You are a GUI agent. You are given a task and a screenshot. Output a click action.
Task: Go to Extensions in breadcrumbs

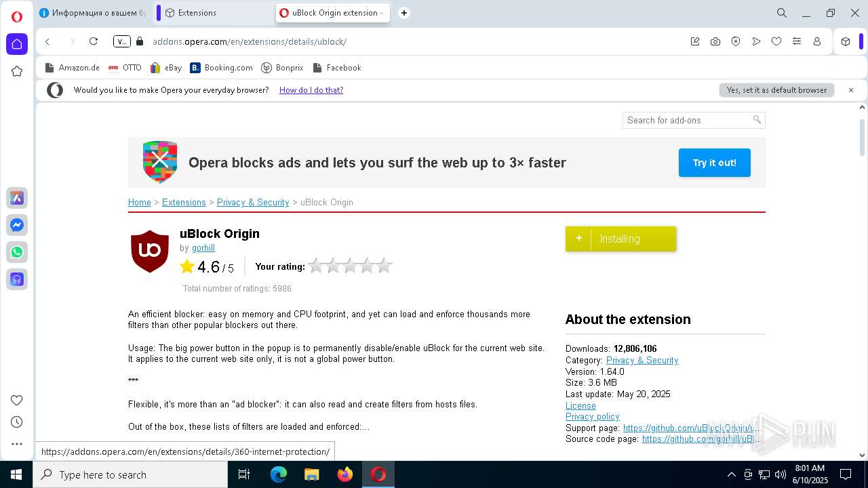184,203
